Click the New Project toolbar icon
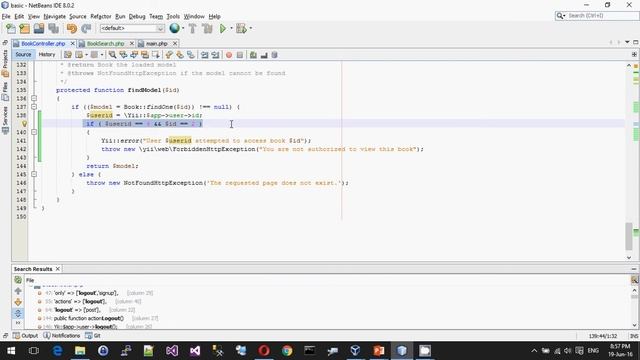Image resolution: width=640 pixels, height=360 pixels. [x=24, y=28]
